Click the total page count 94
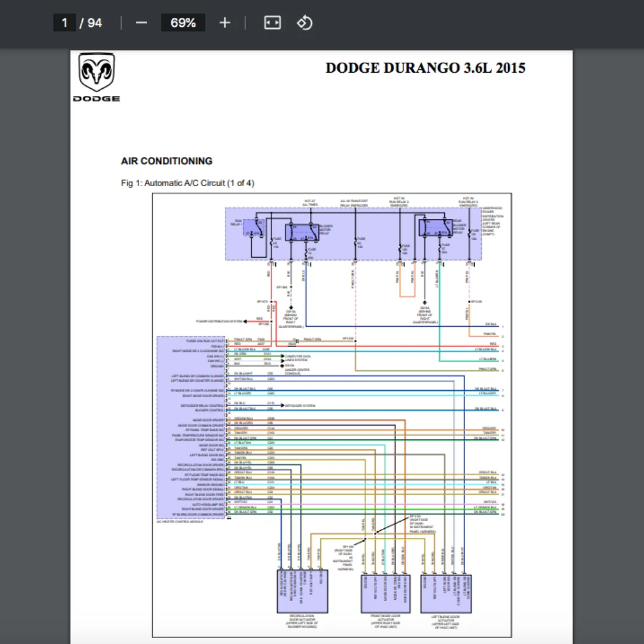This screenshot has width=644, height=644. point(95,23)
